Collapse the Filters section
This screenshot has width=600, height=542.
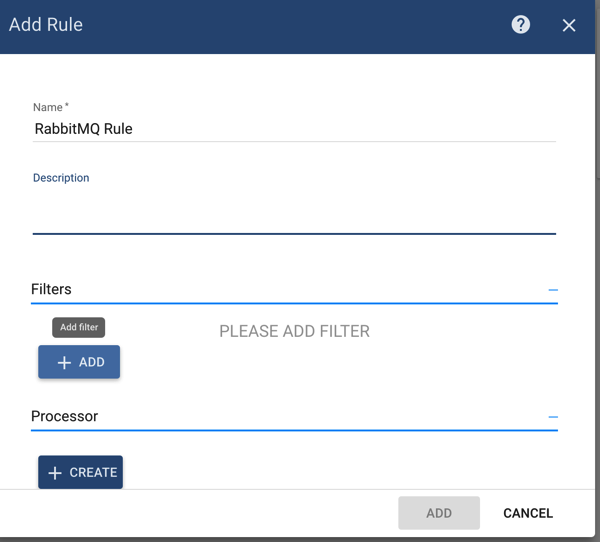(x=553, y=290)
